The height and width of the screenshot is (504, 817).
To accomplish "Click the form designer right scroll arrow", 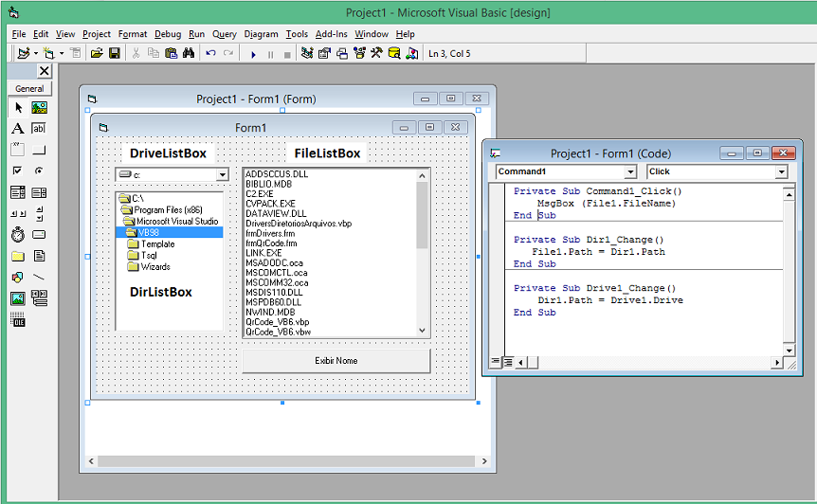I will 484,461.
